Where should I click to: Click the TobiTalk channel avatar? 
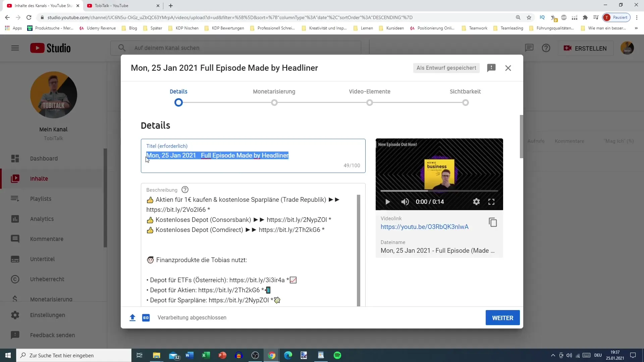[54, 95]
